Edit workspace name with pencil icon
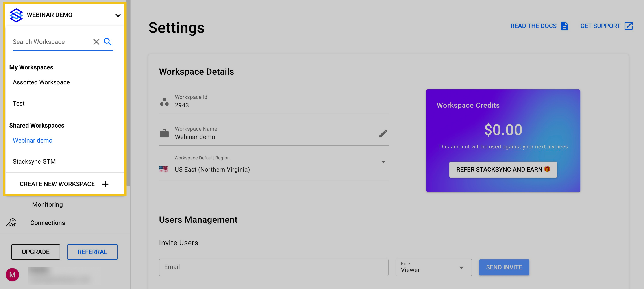Image resolution: width=644 pixels, height=289 pixels. pyautogui.click(x=383, y=133)
